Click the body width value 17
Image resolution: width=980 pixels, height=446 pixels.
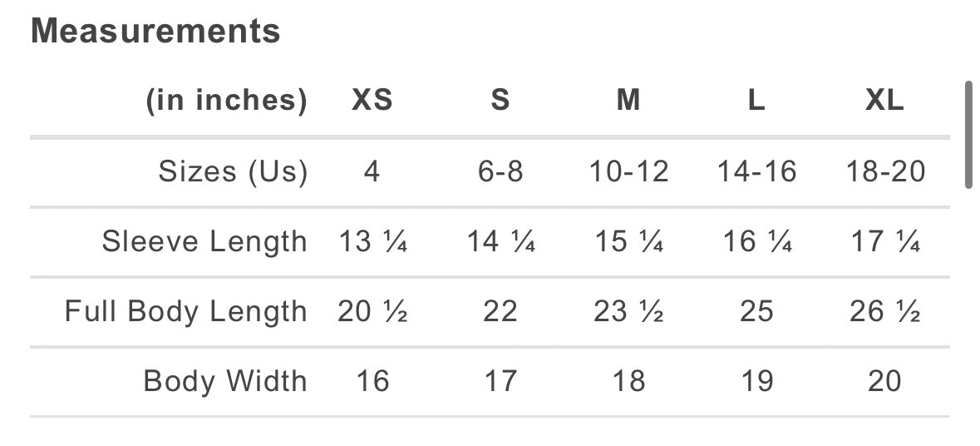tap(500, 382)
